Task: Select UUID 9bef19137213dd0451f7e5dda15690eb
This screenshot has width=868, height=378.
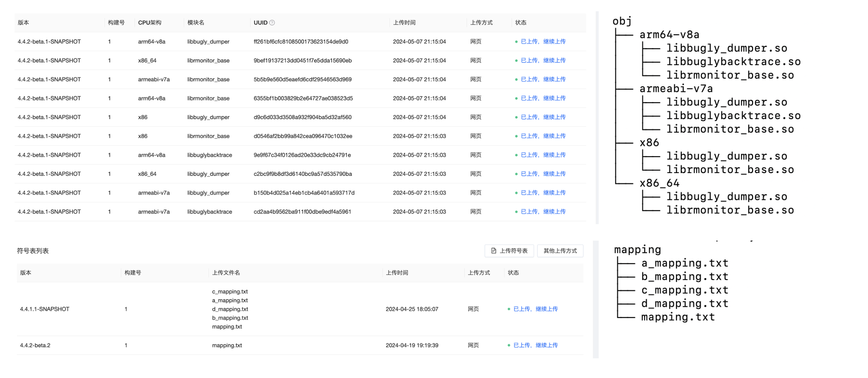Action: [x=303, y=60]
